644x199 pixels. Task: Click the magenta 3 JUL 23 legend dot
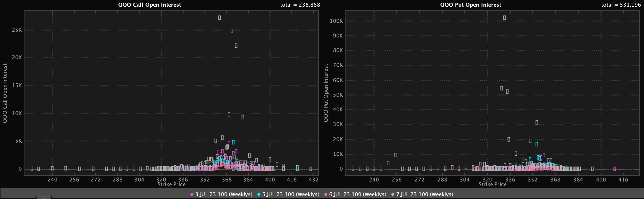click(192, 194)
